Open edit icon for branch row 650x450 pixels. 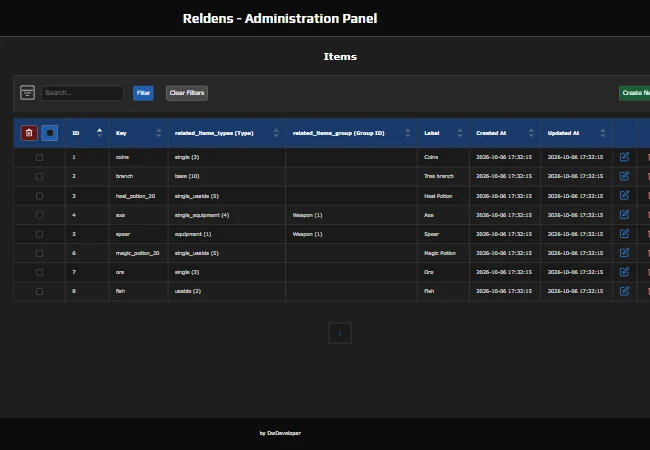(x=624, y=176)
